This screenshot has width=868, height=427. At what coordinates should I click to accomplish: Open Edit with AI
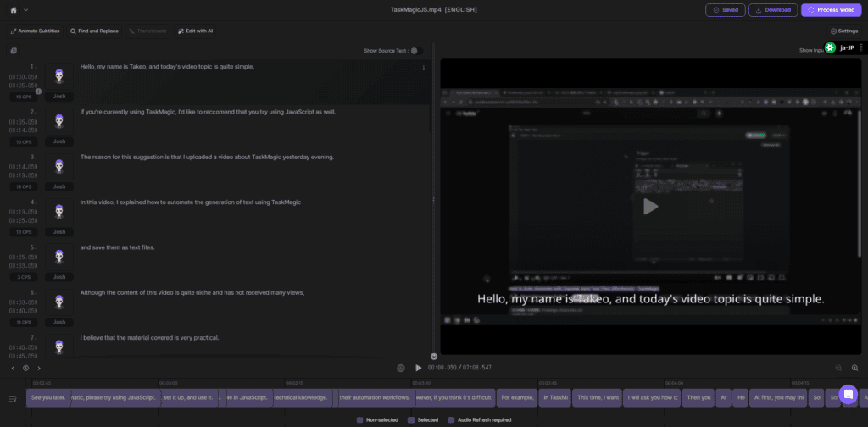pyautogui.click(x=195, y=31)
